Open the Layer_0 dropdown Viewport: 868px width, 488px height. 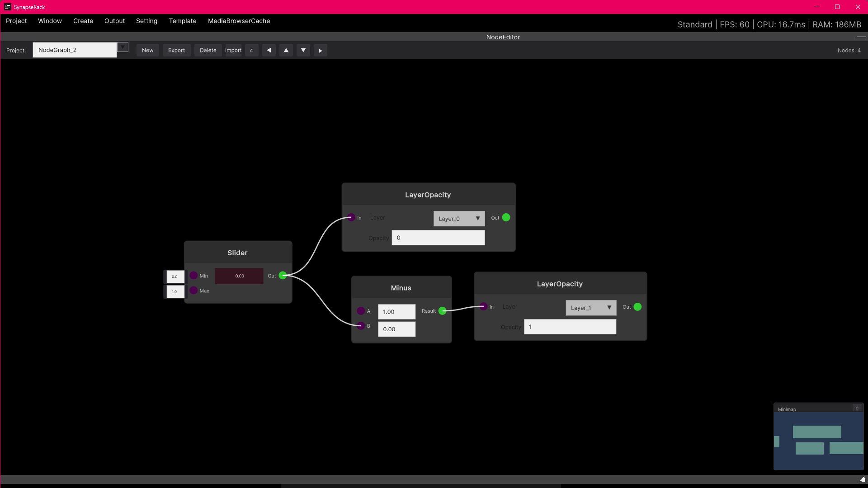pos(459,219)
